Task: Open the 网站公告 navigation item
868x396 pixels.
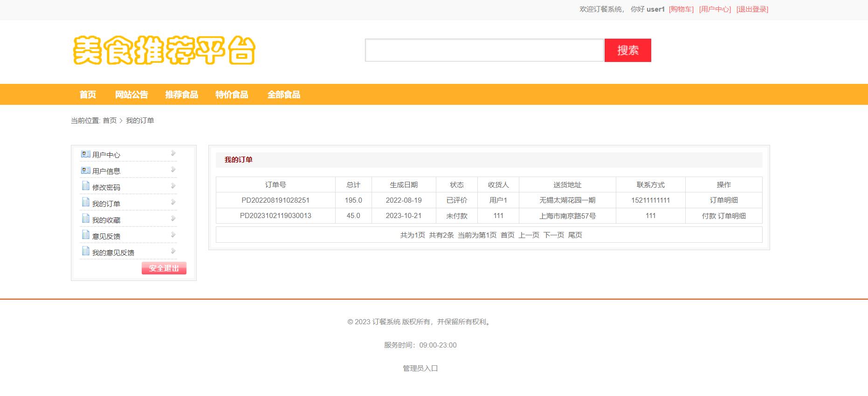Action: (131, 95)
